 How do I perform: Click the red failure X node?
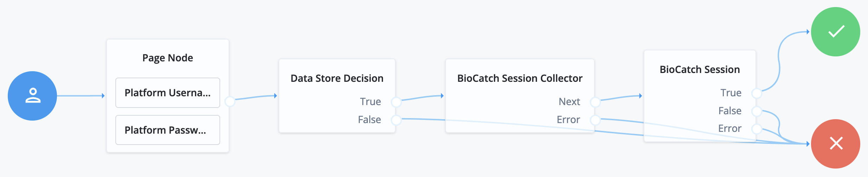coord(836,144)
